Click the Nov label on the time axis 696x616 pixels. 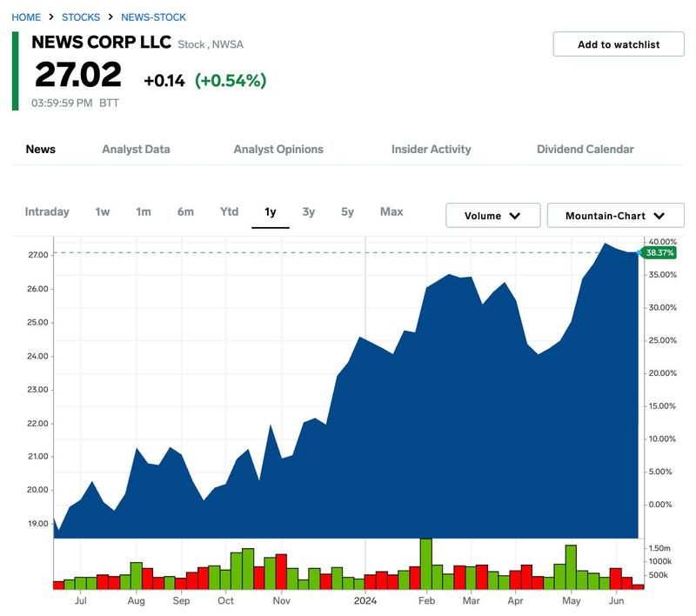[x=281, y=600]
